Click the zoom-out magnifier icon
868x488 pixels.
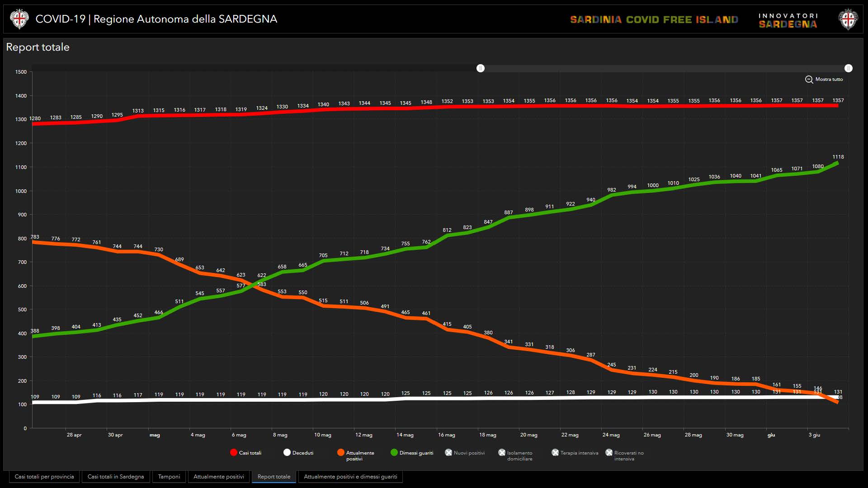[809, 80]
